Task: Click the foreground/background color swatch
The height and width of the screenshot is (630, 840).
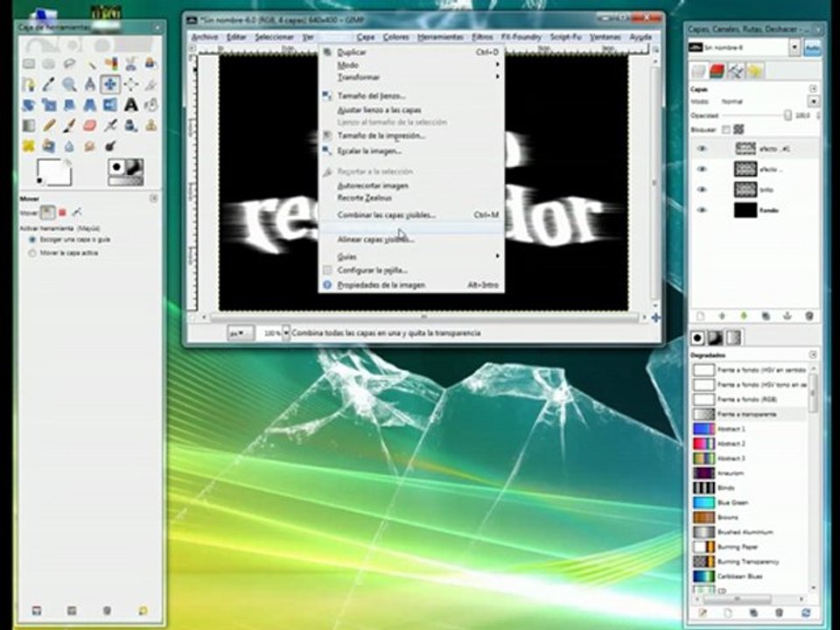Action: point(53,172)
